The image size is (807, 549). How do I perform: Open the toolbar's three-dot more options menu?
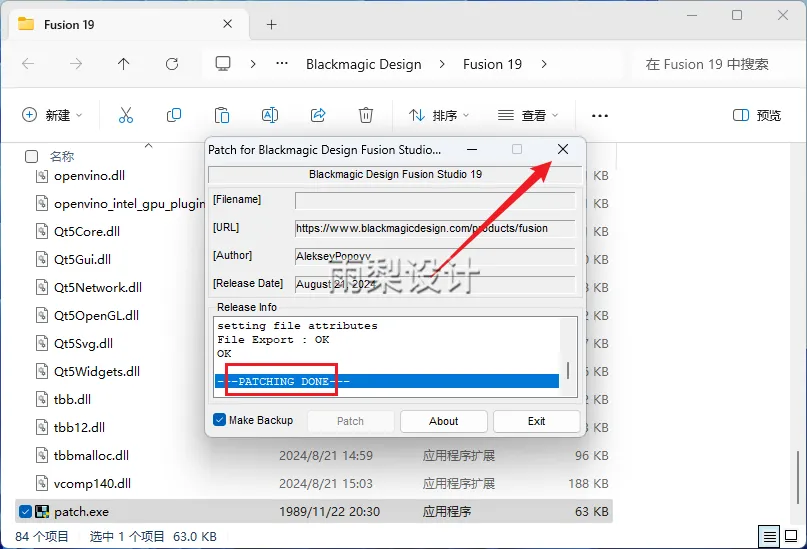(600, 116)
